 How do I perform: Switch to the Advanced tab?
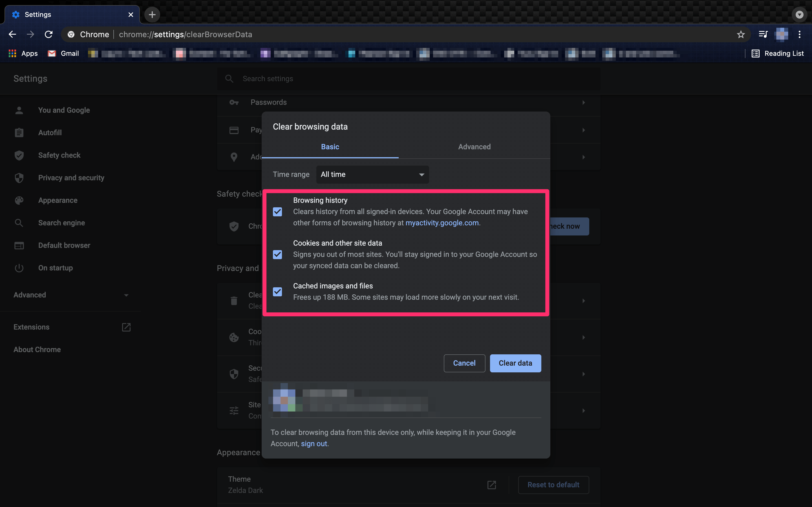click(474, 146)
